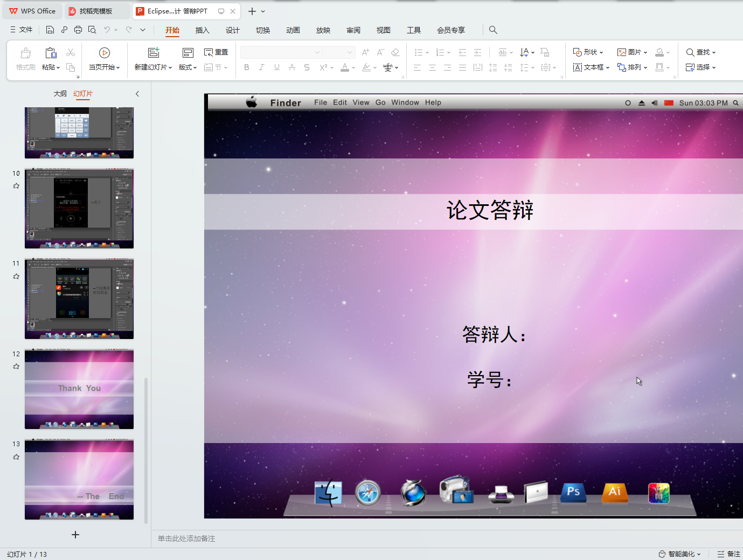Open the Review (审阅) ribbon tab
This screenshot has height=560, width=743.
353,30
